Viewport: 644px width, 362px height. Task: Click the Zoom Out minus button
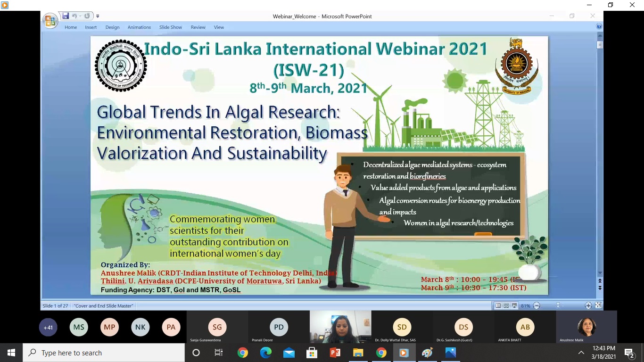(537, 306)
